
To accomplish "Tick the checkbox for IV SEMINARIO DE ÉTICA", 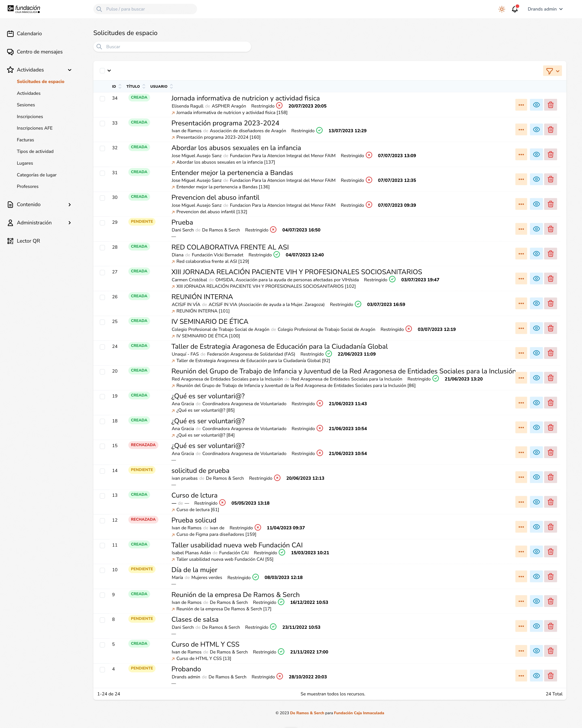I will [x=102, y=322].
